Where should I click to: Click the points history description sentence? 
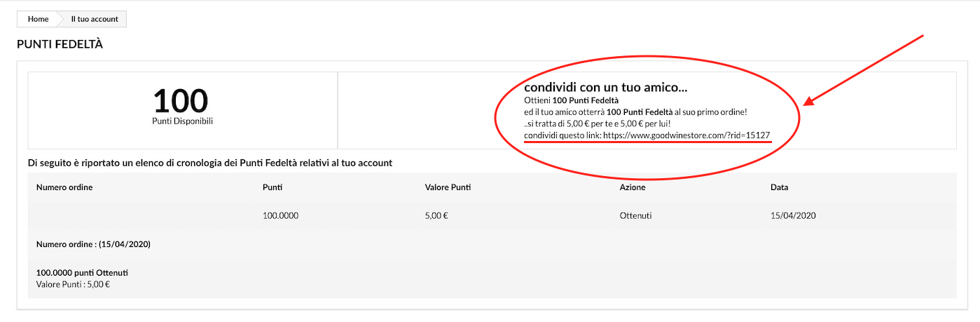pyautogui.click(x=209, y=163)
